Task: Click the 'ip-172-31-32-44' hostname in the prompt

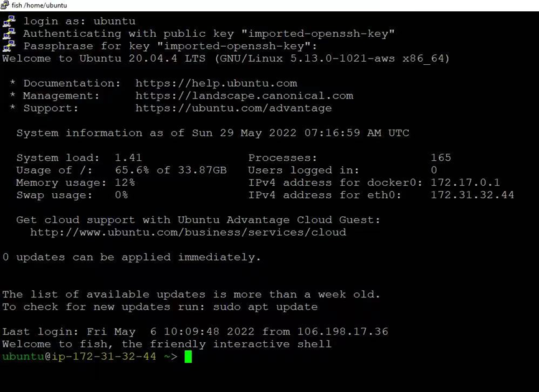Action: [104, 356]
